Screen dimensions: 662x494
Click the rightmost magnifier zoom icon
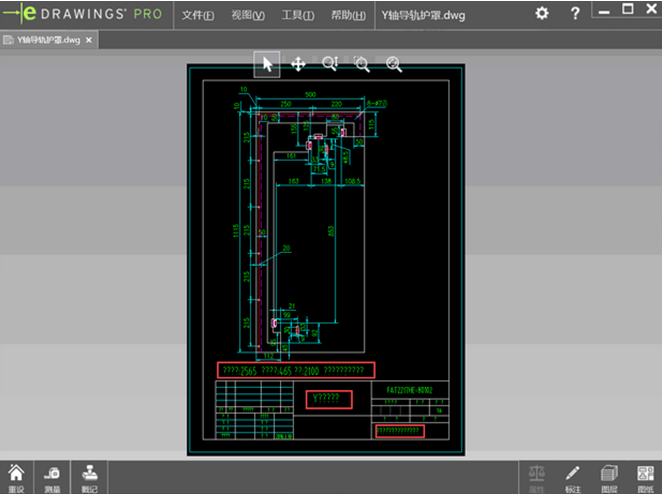394,64
